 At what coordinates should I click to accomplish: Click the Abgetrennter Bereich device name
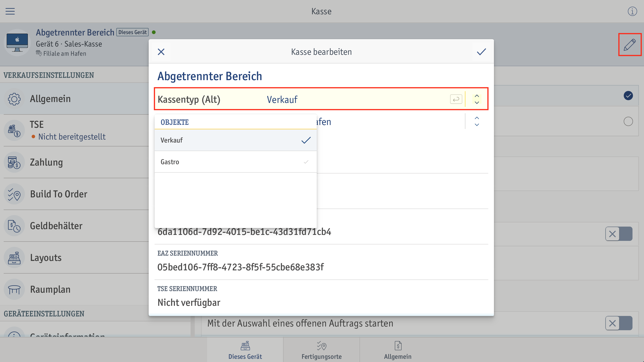click(x=75, y=32)
